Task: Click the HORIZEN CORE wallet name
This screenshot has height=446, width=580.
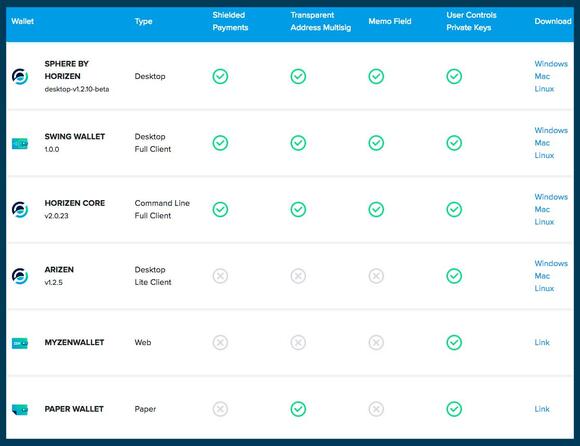Action: tap(75, 203)
